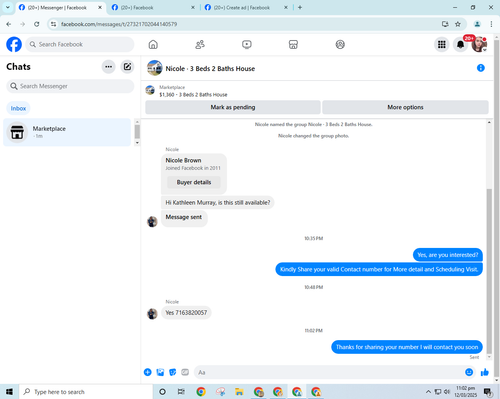Open Chrome three-dot menu
Image resolution: width=500 pixels, height=399 pixels.
click(x=491, y=24)
